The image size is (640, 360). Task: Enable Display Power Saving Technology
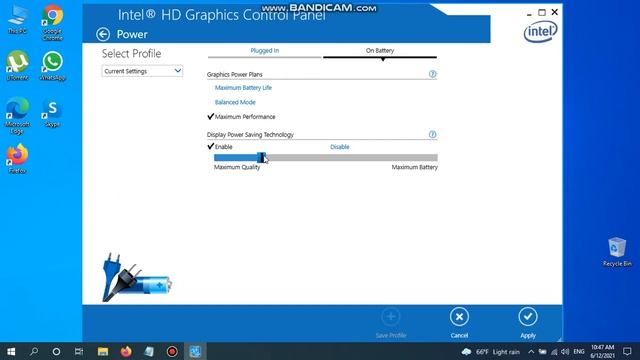pyautogui.click(x=223, y=147)
